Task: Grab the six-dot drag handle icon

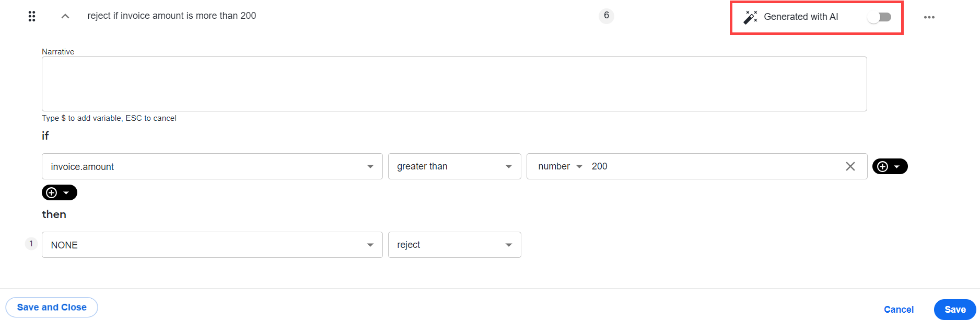Action: [32, 16]
